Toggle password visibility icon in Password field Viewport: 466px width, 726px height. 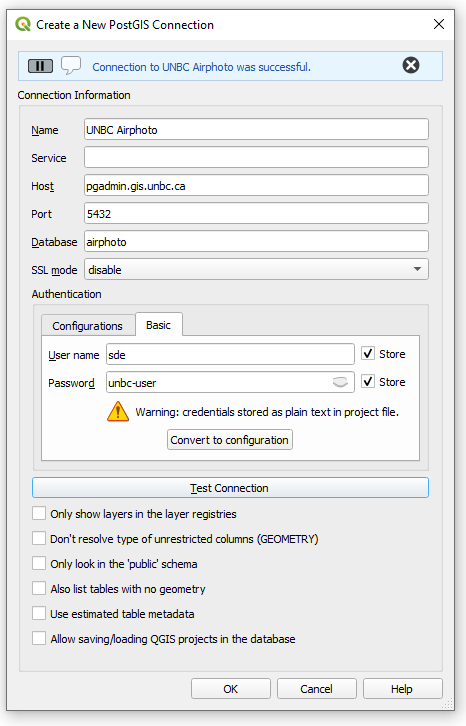(x=340, y=382)
